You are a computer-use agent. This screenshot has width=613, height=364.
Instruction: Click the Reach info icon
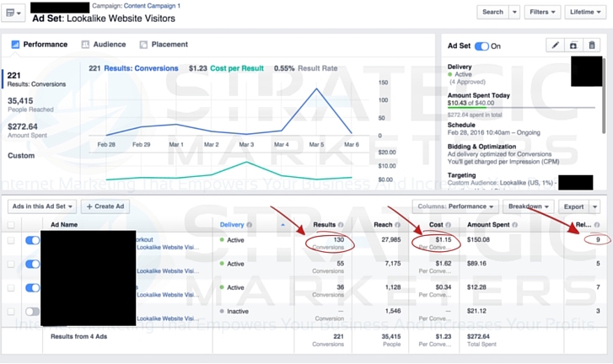click(x=397, y=225)
